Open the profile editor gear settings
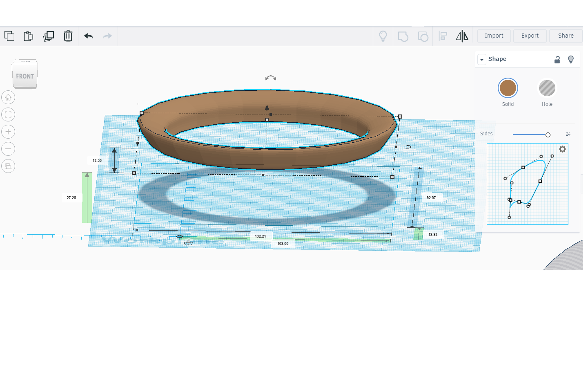Viewport: 588px width, 368px height. coord(562,149)
